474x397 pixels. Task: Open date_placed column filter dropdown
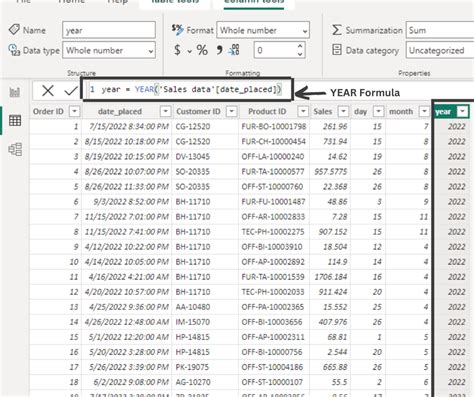[x=165, y=111]
